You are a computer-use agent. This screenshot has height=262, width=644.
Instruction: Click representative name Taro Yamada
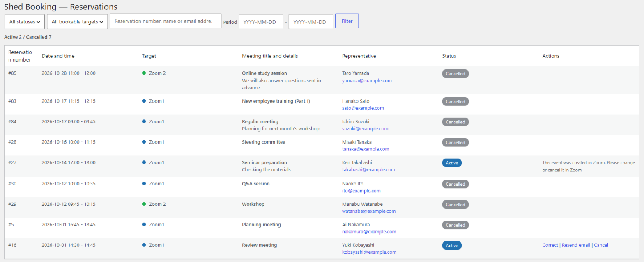(356, 73)
